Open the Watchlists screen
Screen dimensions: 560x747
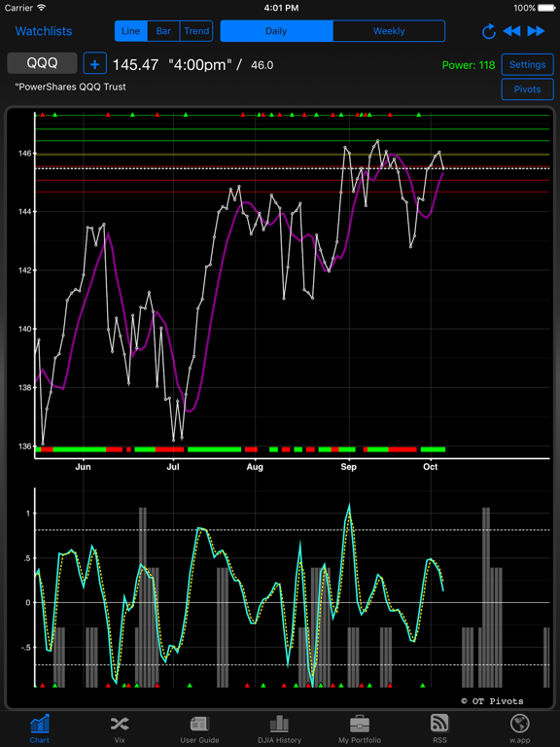tap(44, 31)
